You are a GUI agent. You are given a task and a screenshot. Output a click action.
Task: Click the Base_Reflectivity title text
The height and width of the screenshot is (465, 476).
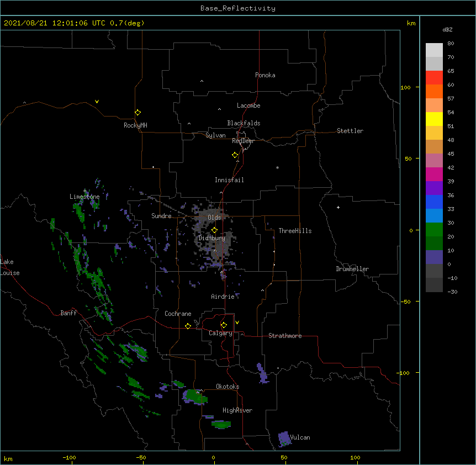(237, 8)
